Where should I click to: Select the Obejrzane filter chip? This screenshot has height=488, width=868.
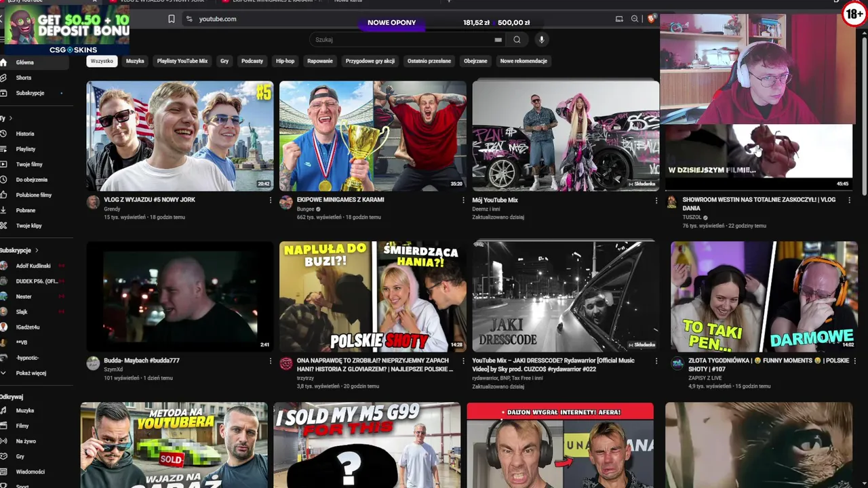click(475, 61)
